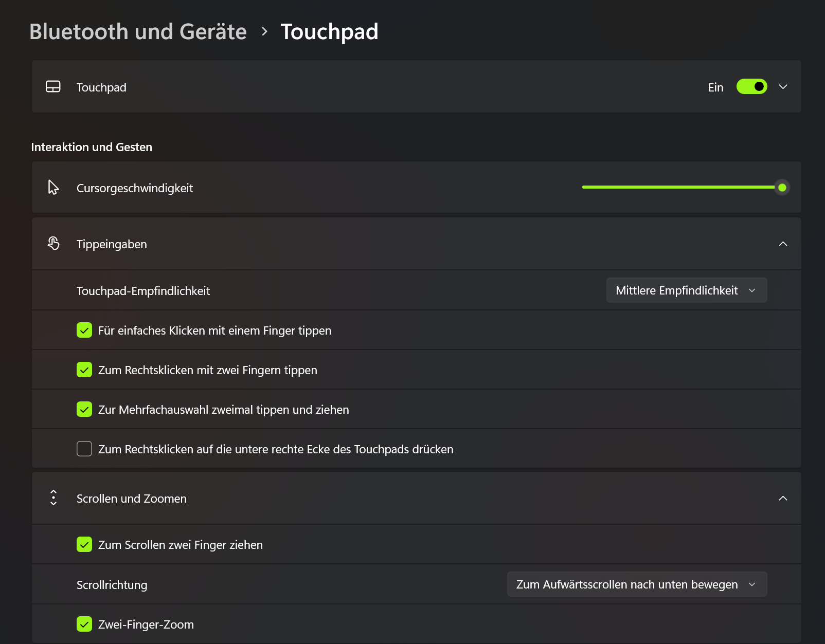
Task: Click the touchpad device icon
Action: click(x=53, y=86)
